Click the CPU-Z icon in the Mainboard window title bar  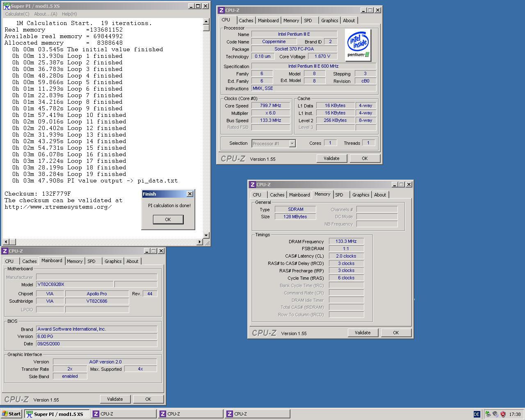(x=5, y=251)
